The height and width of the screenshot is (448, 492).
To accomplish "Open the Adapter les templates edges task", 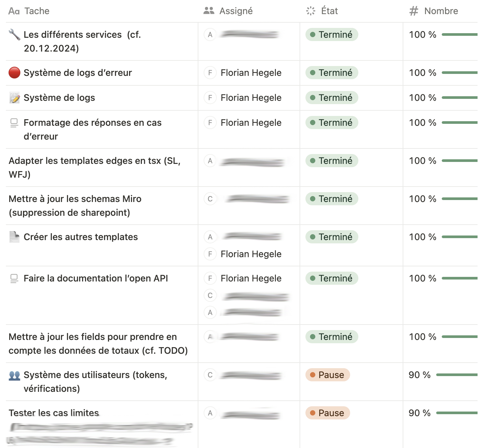I will point(95,168).
